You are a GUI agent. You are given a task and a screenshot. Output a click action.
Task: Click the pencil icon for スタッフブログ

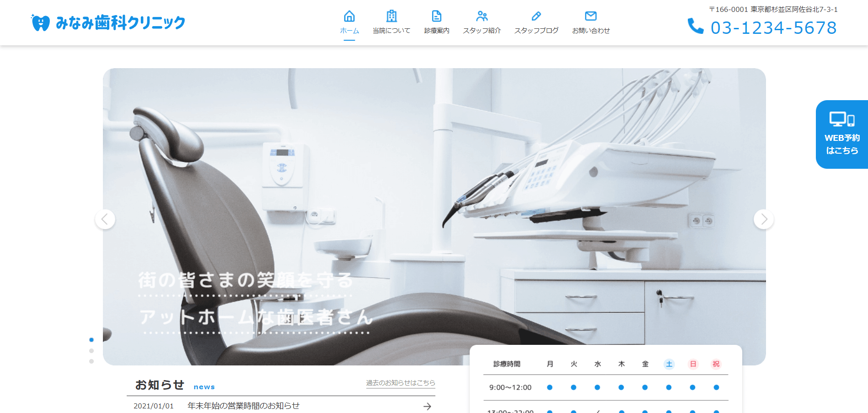coord(536,16)
